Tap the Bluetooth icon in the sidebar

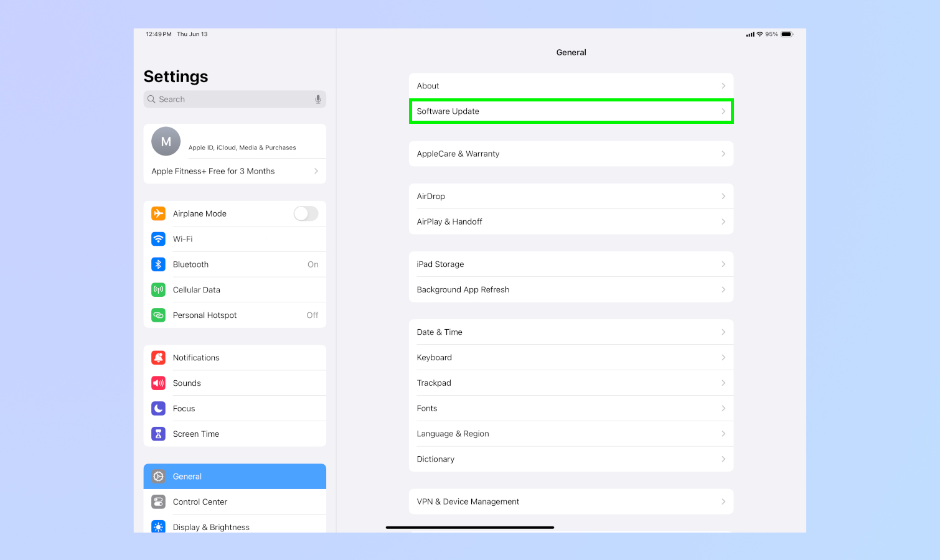click(x=158, y=264)
